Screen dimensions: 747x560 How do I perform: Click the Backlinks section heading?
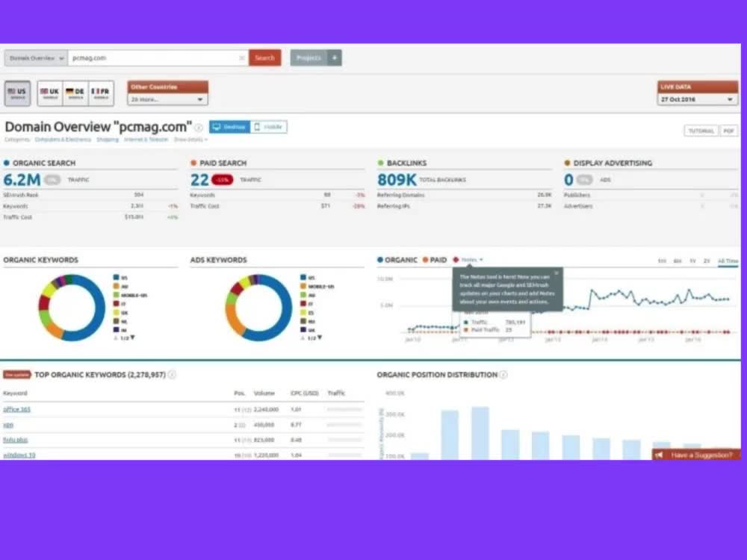(x=406, y=164)
